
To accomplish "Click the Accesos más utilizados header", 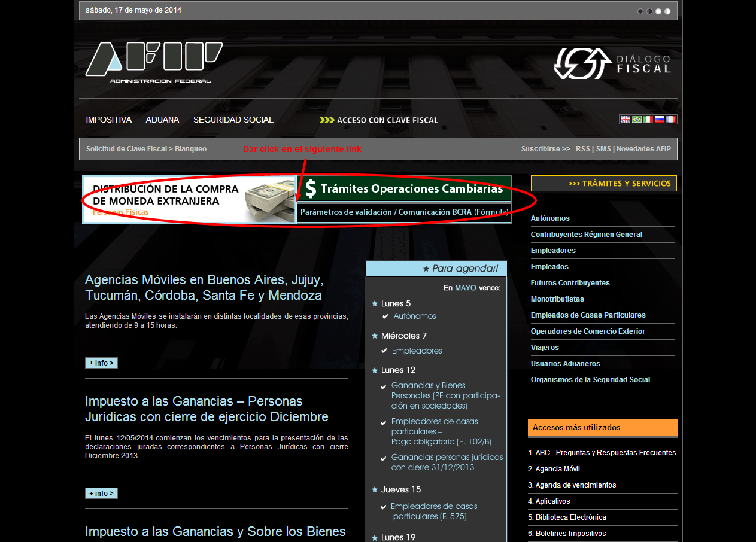I will click(603, 428).
